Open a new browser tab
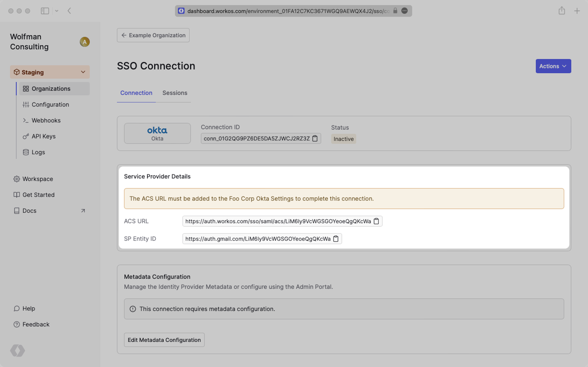The width and height of the screenshot is (588, 367). [x=577, y=11]
